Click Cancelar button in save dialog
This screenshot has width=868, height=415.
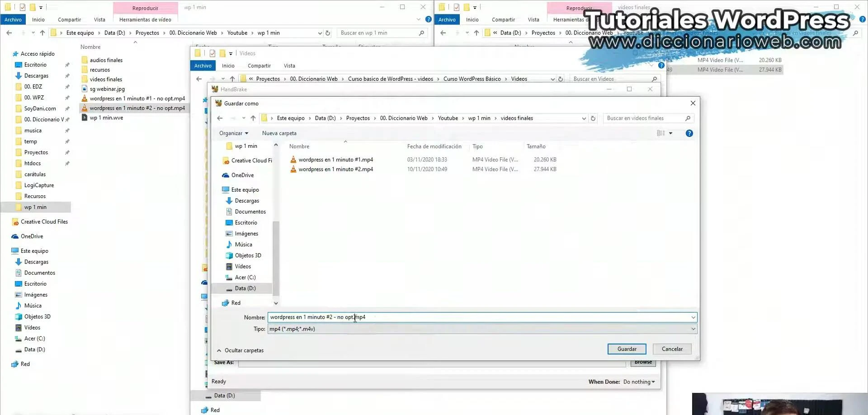(x=672, y=349)
